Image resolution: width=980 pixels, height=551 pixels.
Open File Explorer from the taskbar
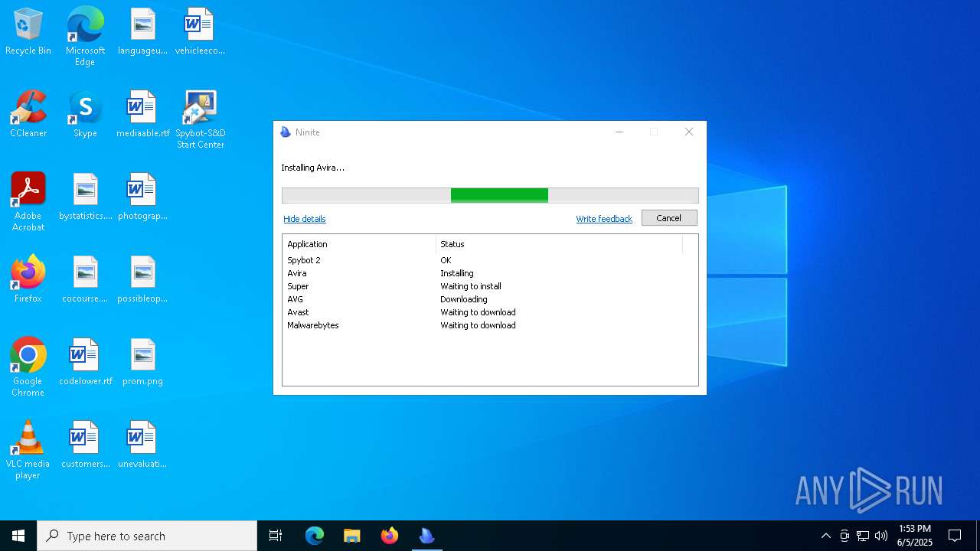pos(351,536)
